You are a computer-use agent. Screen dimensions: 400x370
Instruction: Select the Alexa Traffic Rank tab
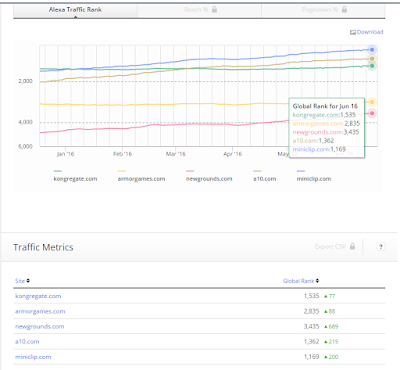75,10
